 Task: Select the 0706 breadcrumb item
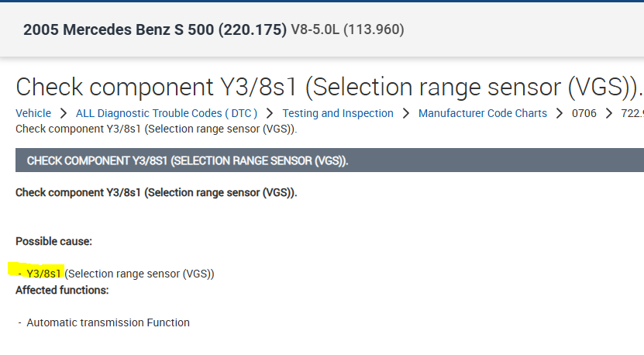584,114
